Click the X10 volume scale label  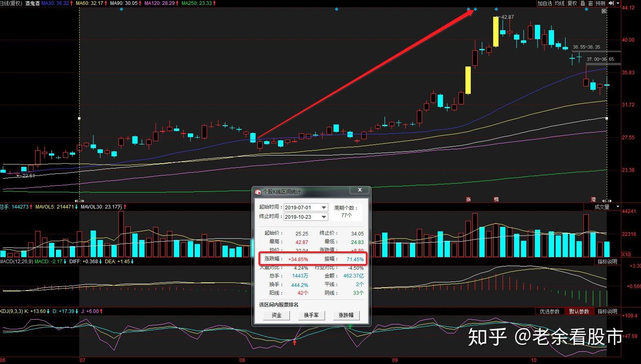tap(626, 254)
